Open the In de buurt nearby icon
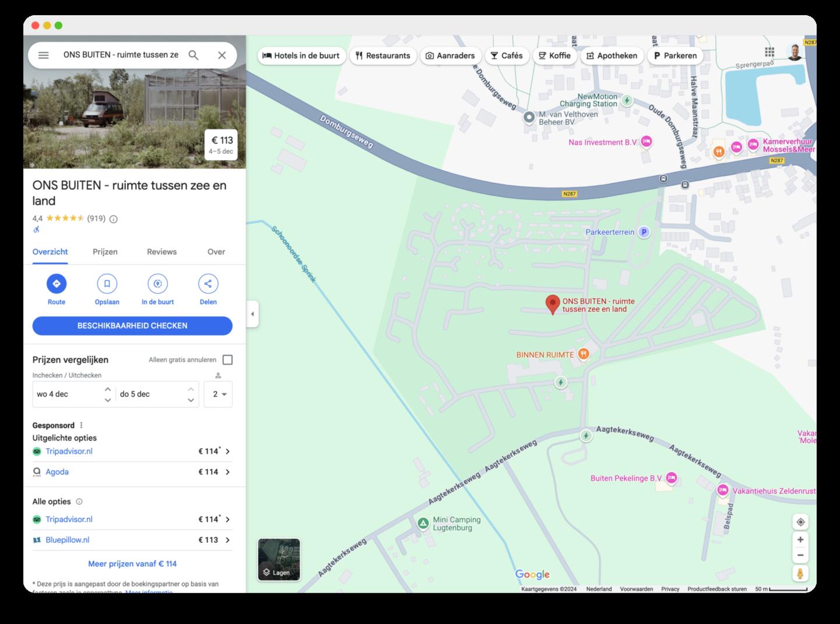Image resolution: width=840 pixels, height=624 pixels. pos(157,284)
